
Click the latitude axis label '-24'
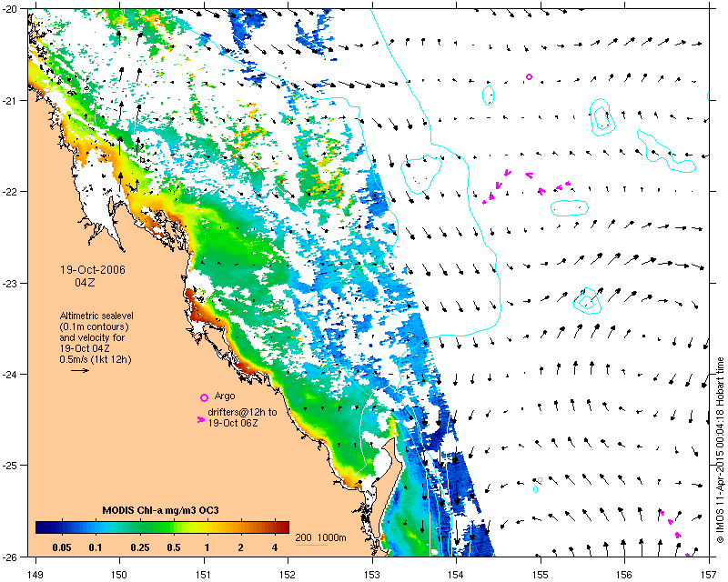(9, 374)
